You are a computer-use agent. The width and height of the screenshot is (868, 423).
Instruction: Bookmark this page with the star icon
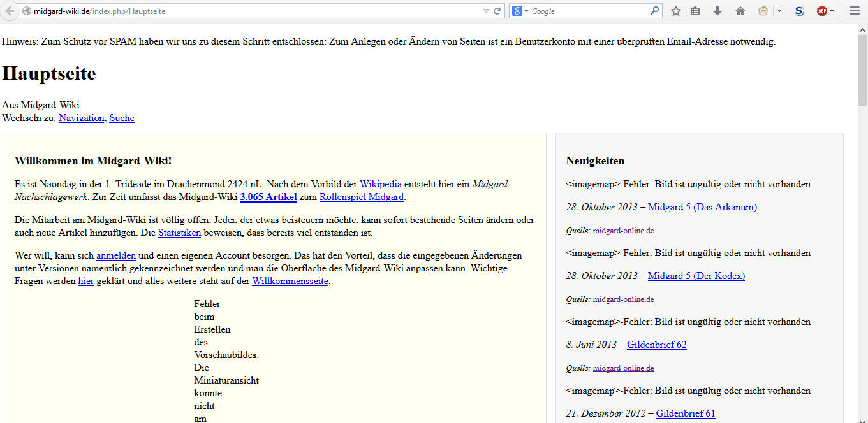[x=676, y=11]
